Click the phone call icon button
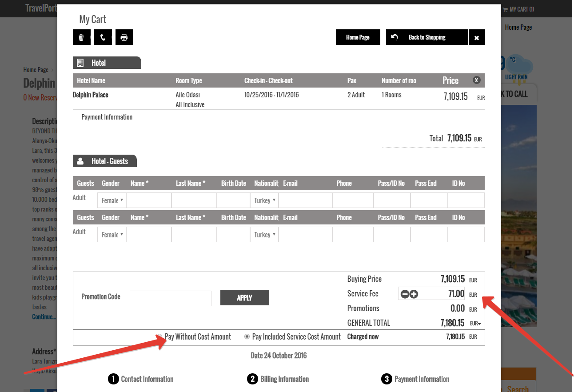Image resolution: width=574 pixels, height=392 pixels. click(x=103, y=37)
